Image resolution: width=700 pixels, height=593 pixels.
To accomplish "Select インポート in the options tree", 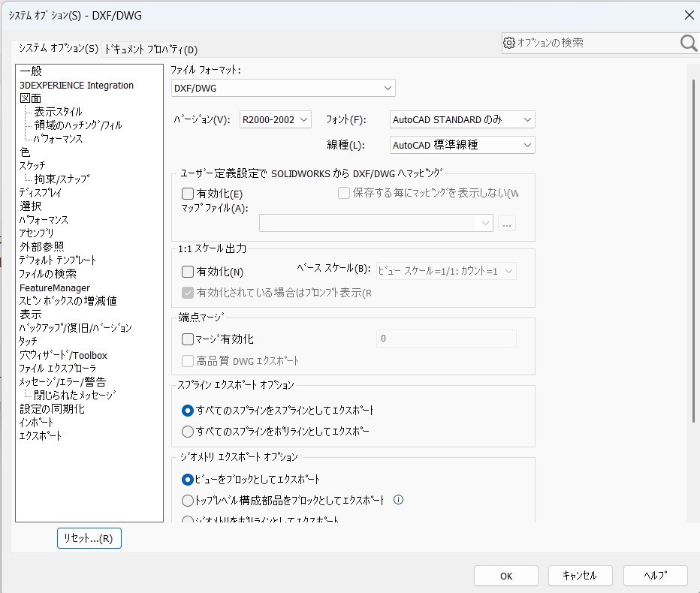I will pyautogui.click(x=36, y=422).
